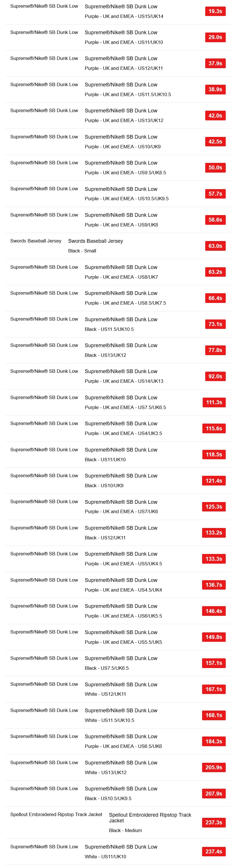Click the 63.0s red time badge
236x868 pixels.
(x=215, y=246)
